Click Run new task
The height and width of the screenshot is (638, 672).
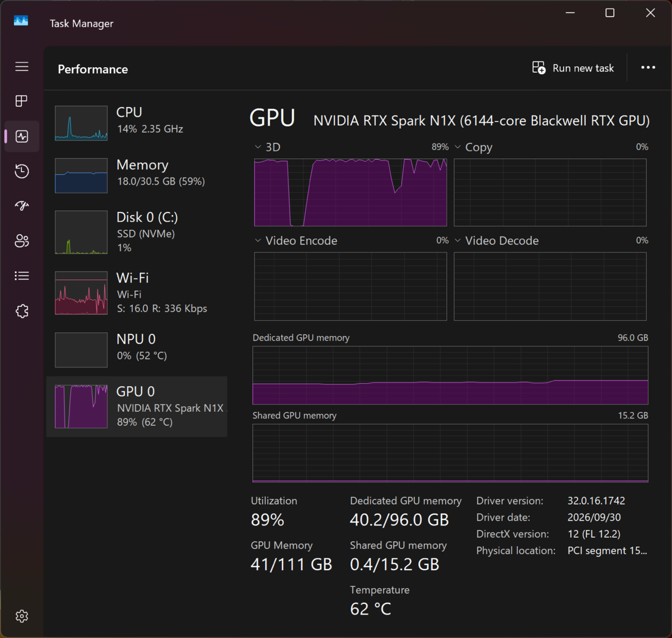tap(573, 68)
